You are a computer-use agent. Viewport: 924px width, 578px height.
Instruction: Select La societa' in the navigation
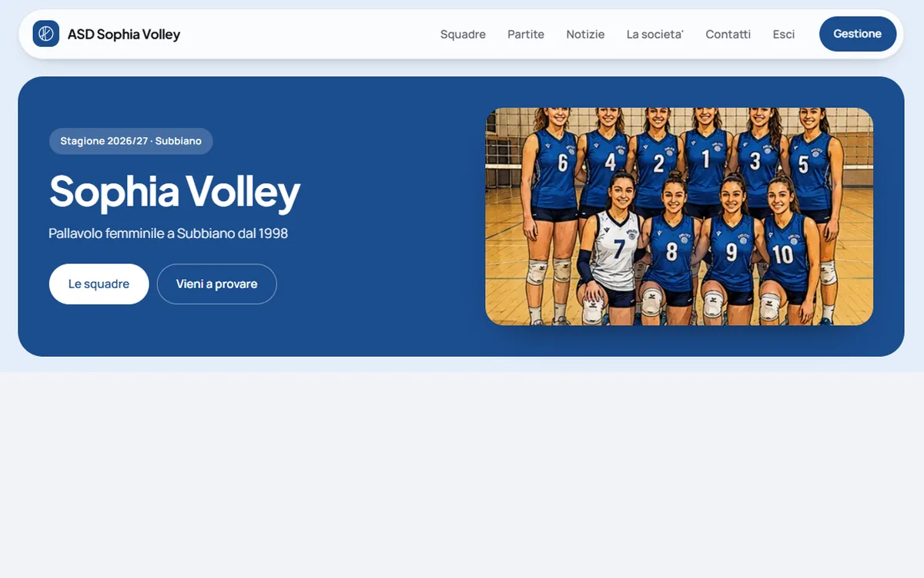click(x=655, y=34)
